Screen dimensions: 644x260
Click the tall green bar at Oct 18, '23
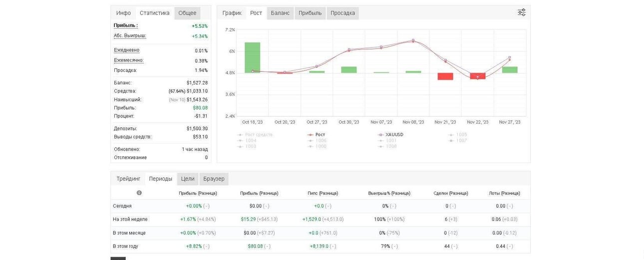tap(252, 57)
